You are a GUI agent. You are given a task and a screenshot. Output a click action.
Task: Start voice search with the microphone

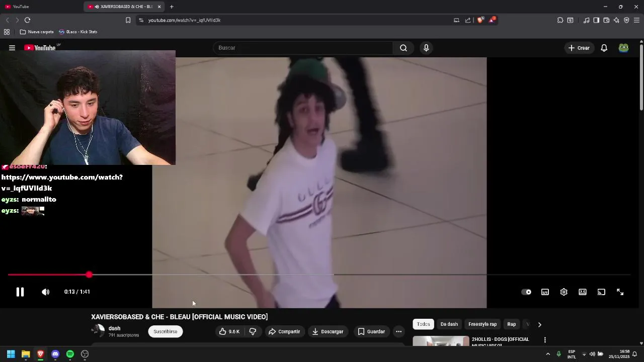tap(426, 48)
